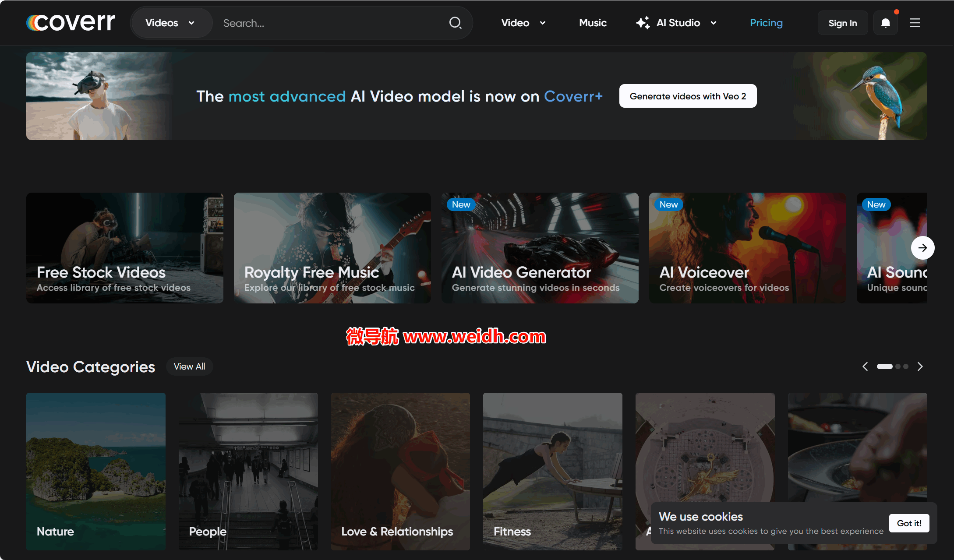The height and width of the screenshot is (560, 954).
Task: Click the VR headset banner image
Action: 99,96
